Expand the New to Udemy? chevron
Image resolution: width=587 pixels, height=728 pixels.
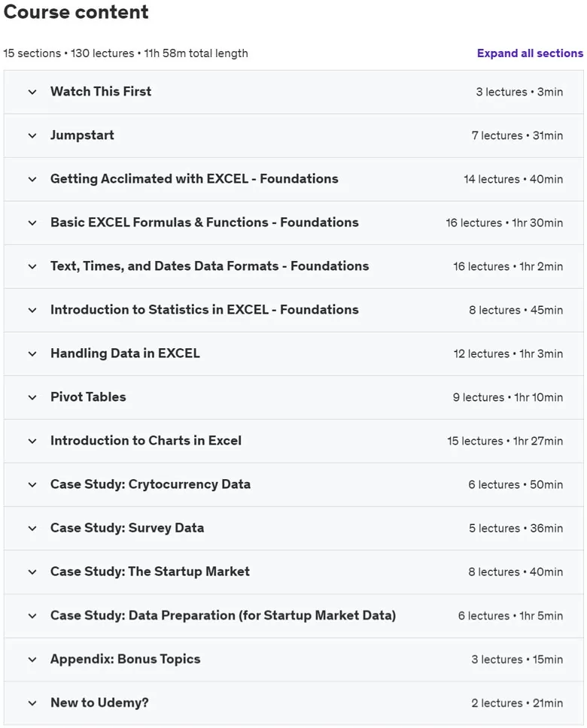pyautogui.click(x=32, y=703)
